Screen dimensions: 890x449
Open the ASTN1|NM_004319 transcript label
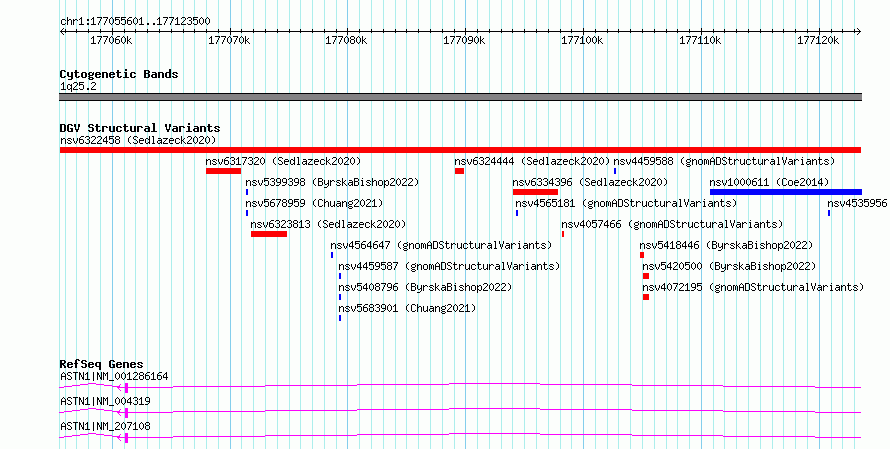coord(106,401)
